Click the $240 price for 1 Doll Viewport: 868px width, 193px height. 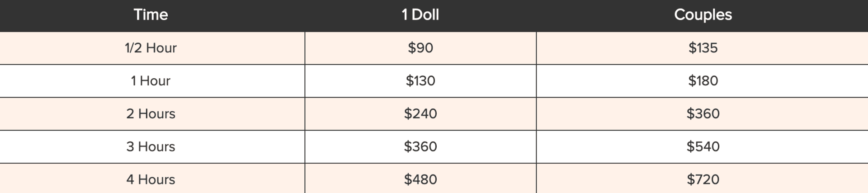420,114
